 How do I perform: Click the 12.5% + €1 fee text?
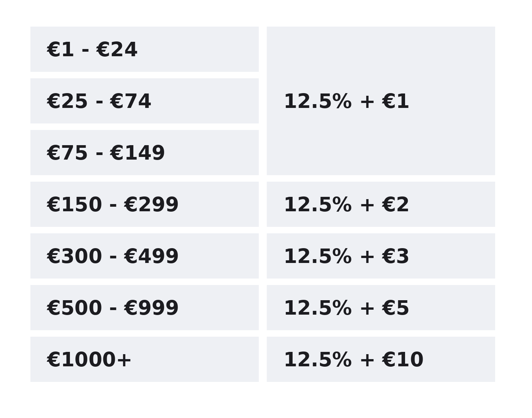click(346, 102)
